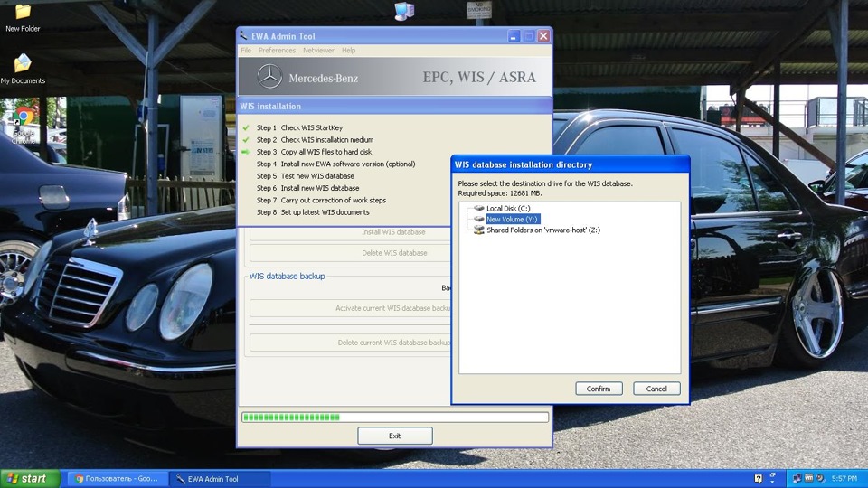Viewport: 868px width, 488px height.
Task: Click the round tray icon beside the clock
Action: (x=820, y=478)
